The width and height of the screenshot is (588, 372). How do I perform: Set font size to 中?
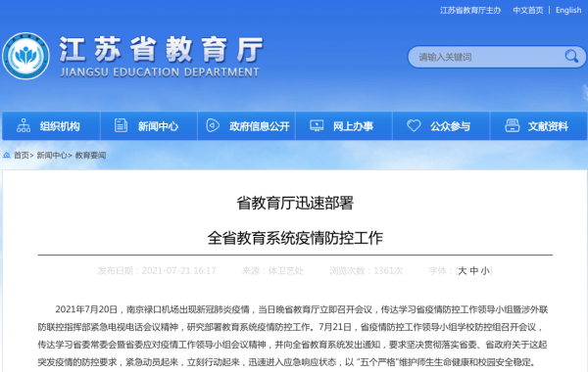click(x=474, y=270)
